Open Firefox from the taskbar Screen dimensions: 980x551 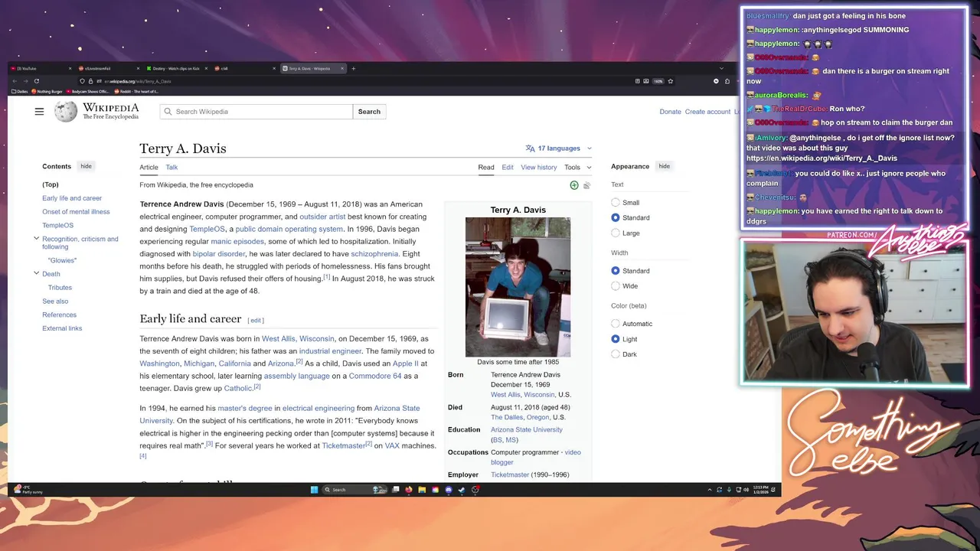click(409, 490)
